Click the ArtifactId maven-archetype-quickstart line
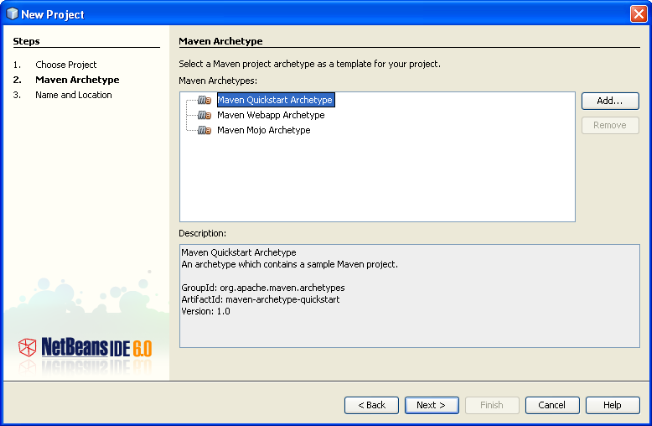The height and width of the screenshot is (426, 652). [260, 300]
